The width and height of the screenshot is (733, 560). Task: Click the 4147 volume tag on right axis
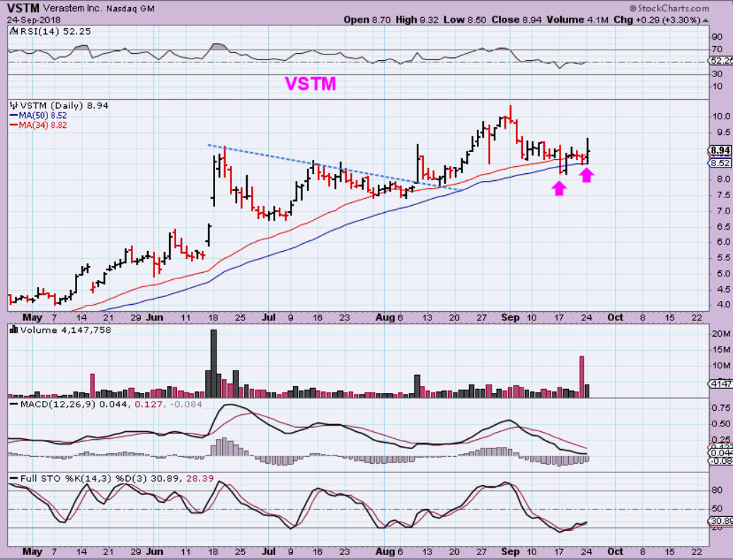[721, 384]
